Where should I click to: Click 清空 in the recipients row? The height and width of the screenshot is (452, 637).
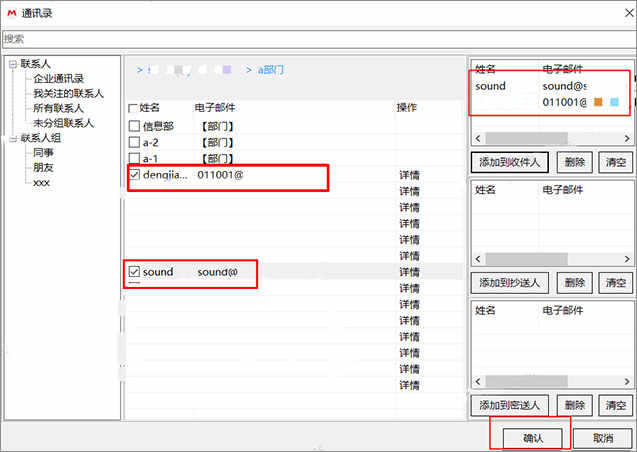tap(616, 162)
